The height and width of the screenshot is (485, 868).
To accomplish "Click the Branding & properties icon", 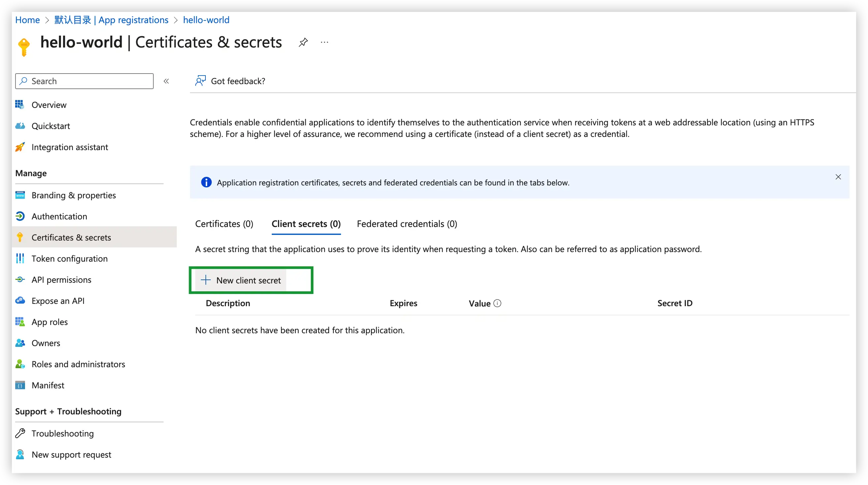I will pyautogui.click(x=20, y=195).
